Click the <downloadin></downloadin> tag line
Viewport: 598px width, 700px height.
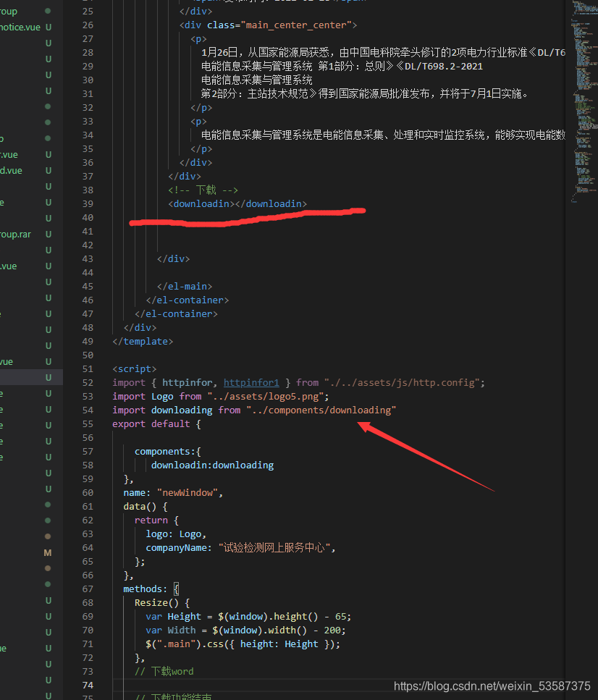click(x=237, y=204)
